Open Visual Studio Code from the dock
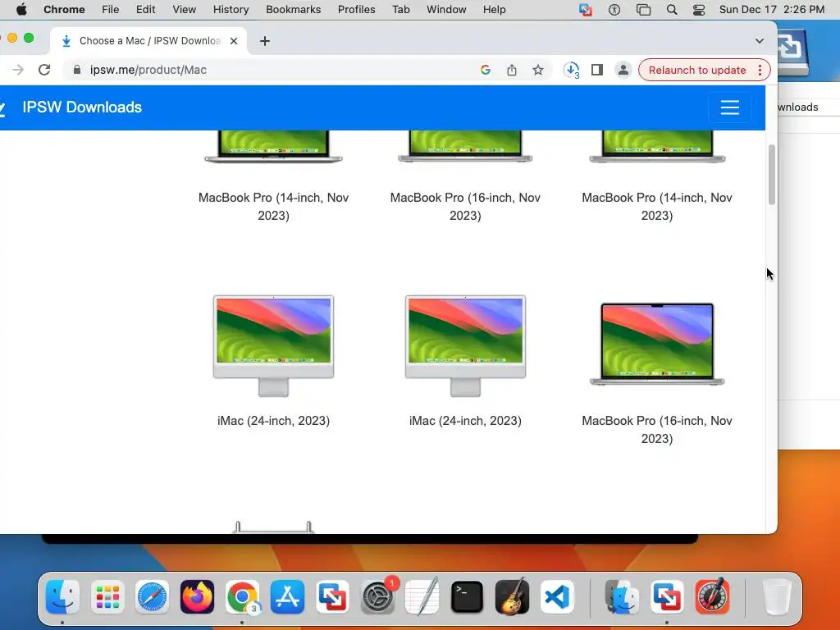840x630 pixels. tap(557, 596)
